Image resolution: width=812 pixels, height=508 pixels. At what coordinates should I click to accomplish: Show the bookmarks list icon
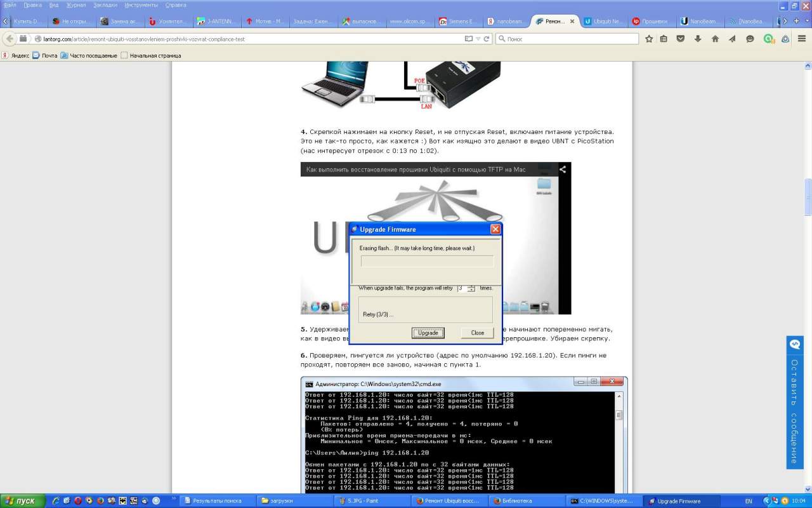click(664, 39)
